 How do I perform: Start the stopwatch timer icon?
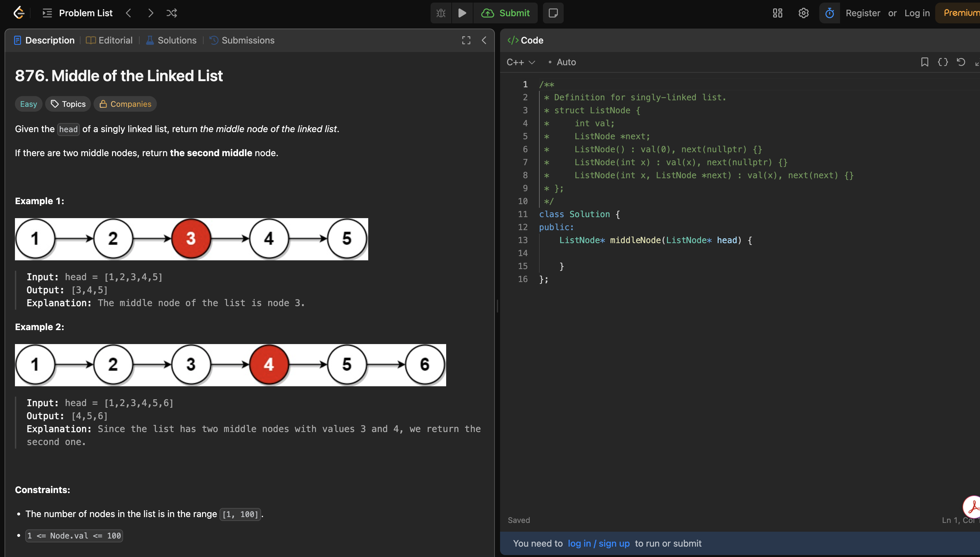[x=830, y=13]
